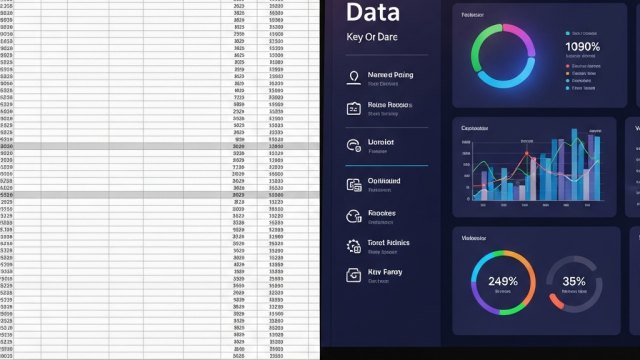The height and width of the screenshot is (360, 640).
Task: Click the 249% circular gauge
Action: 503,282
